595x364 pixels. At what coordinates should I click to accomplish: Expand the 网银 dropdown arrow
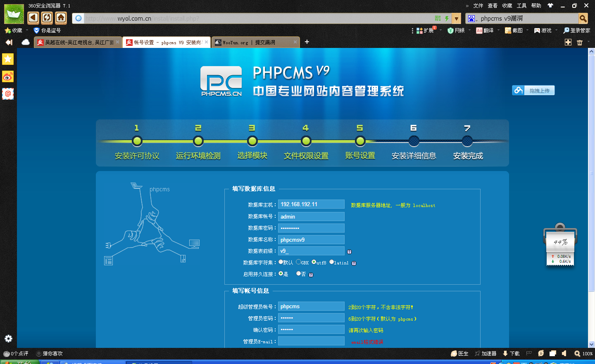click(469, 30)
